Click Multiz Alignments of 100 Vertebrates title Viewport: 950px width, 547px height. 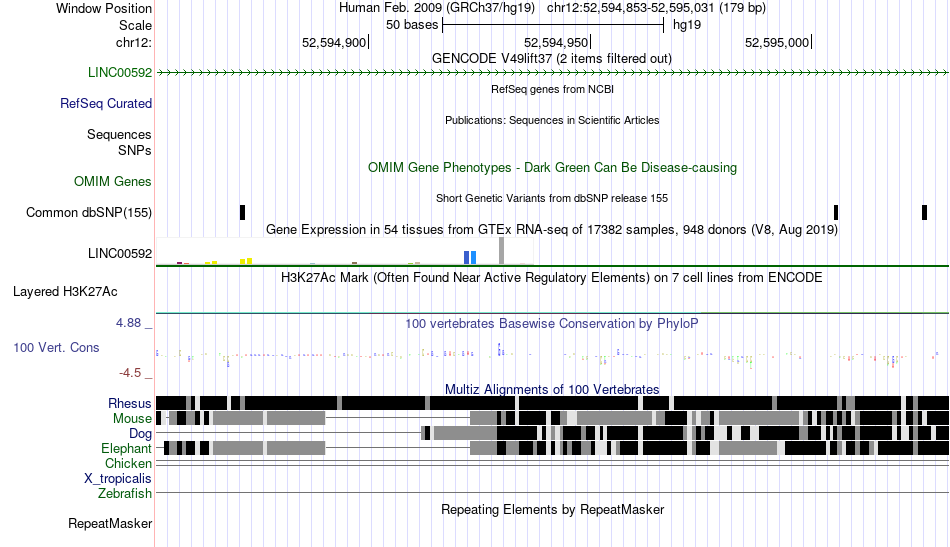[x=552, y=390]
